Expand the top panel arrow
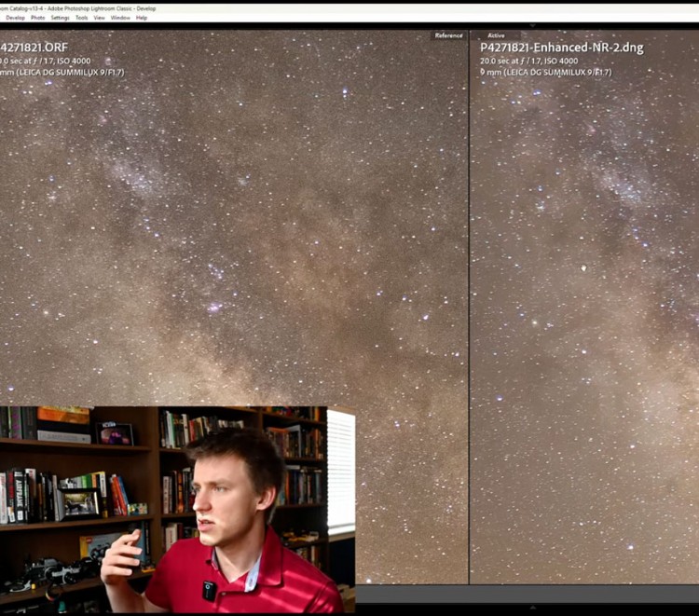This screenshot has height=616, width=699. [532, 26]
